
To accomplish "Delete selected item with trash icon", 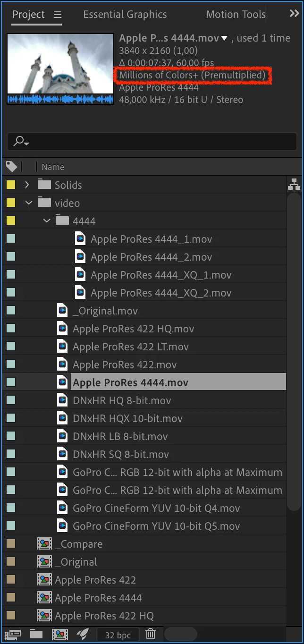I will point(151,634).
